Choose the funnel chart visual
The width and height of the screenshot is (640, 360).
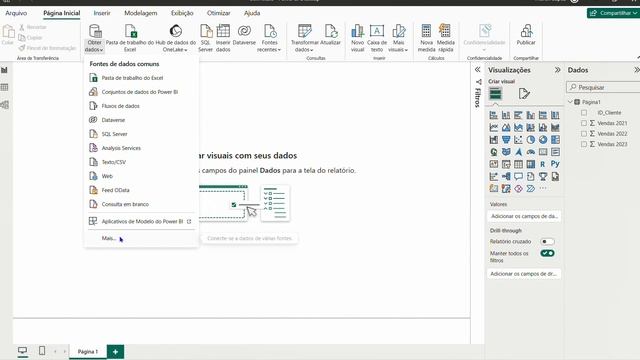click(506, 140)
